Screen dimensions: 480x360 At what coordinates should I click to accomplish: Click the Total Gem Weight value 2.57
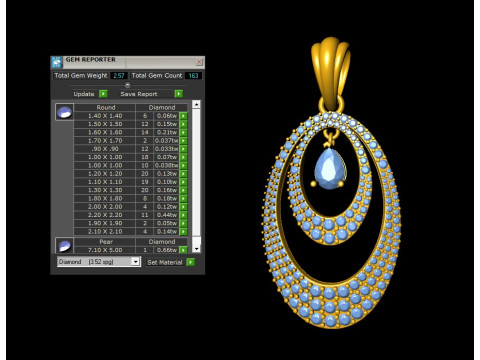119,76
